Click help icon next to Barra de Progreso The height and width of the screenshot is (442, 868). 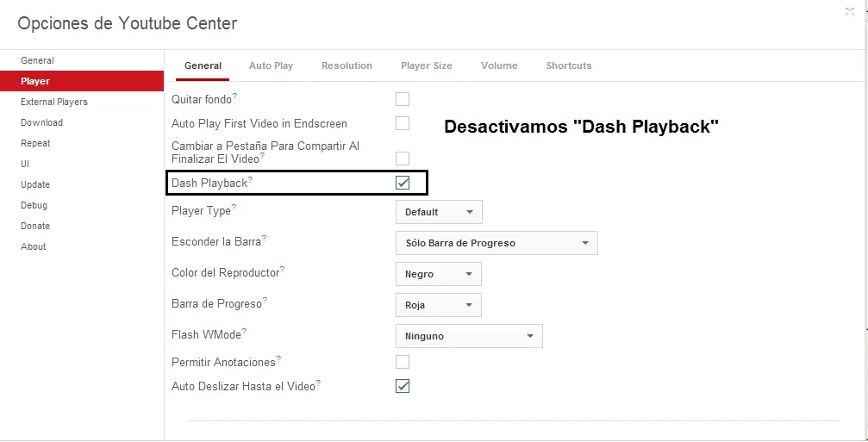pyautogui.click(x=265, y=301)
